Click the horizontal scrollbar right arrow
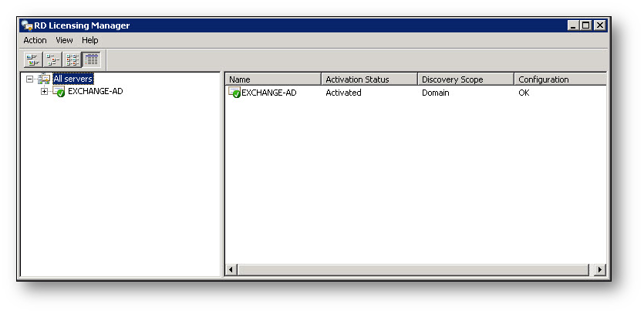This screenshot has height=314, width=644. [x=600, y=269]
